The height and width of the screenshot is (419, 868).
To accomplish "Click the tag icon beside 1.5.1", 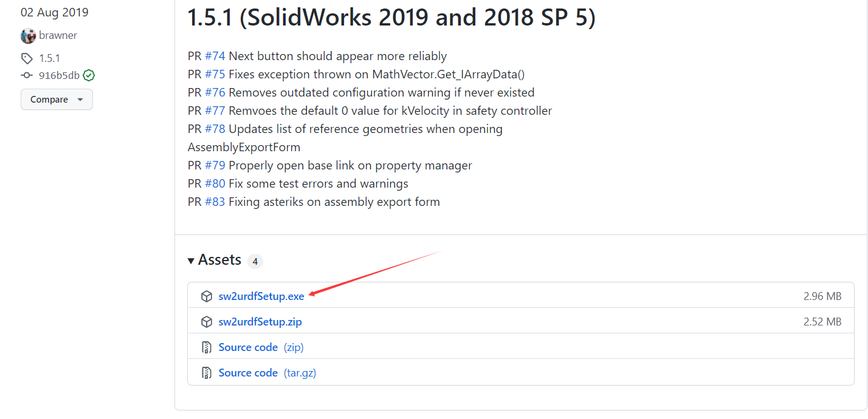I will [27, 58].
